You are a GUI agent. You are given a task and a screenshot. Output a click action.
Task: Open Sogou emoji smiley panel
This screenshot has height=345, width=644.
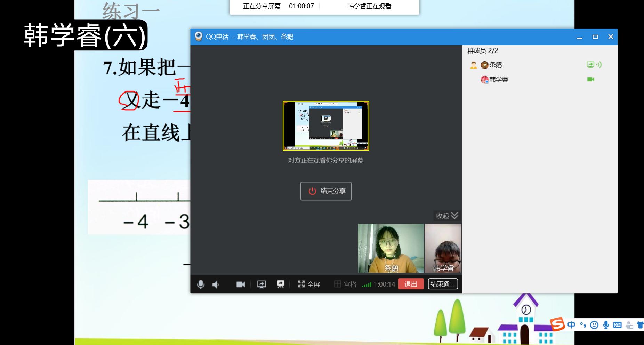[594, 325]
